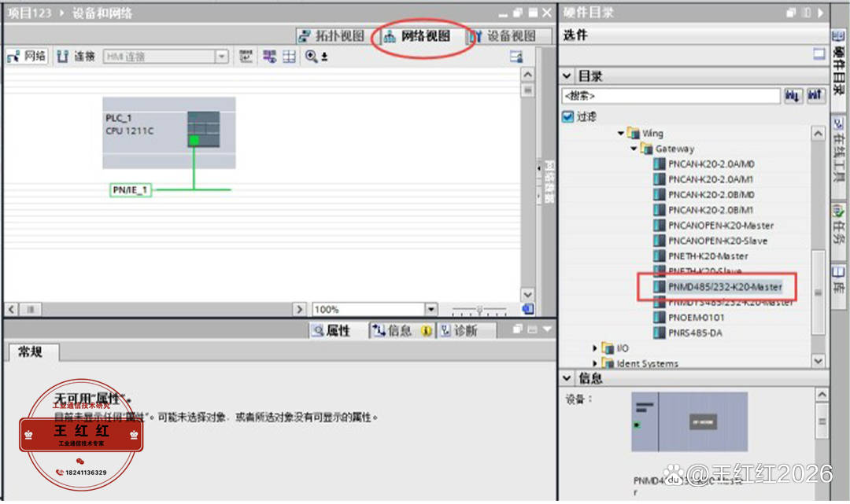The width and height of the screenshot is (850, 504).
Task: Select PNETH-K20-Master in catalog
Action: coord(708,256)
